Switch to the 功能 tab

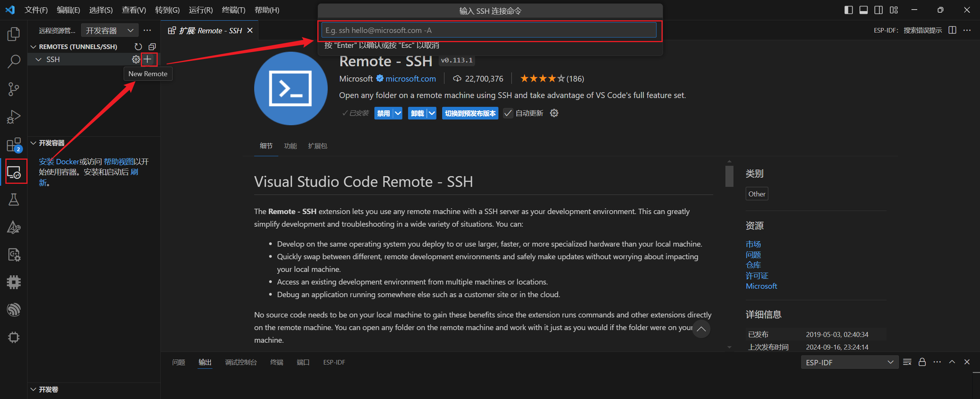coord(290,146)
